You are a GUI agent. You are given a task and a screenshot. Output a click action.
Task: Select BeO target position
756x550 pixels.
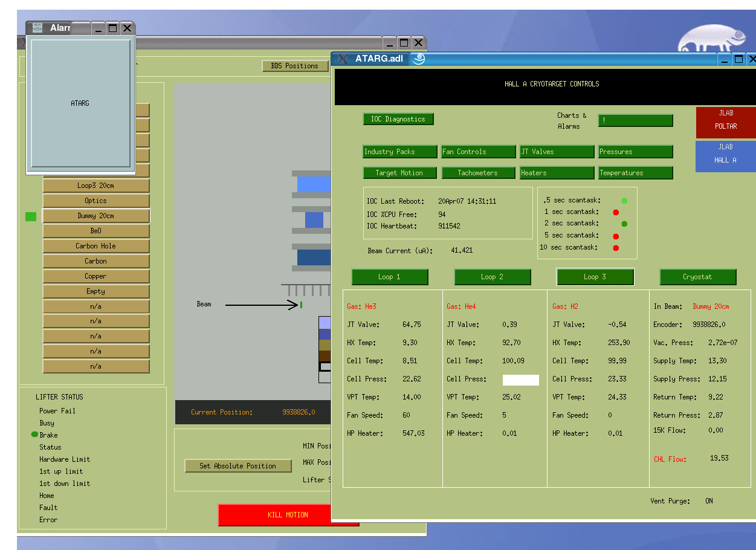click(x=96, y=231)
